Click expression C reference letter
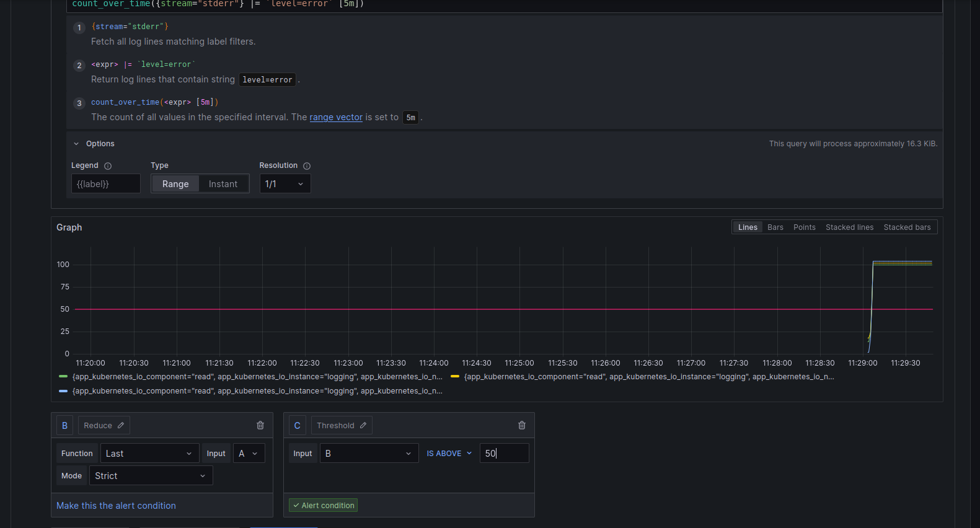The width and height of the screenshot is (980, 528). click(298, 426)
